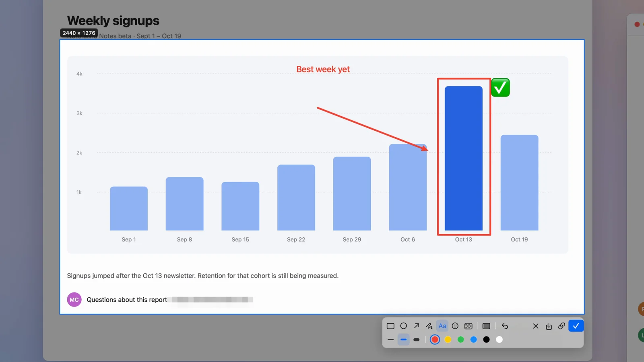Viewport: 644px width, 362px height.
Task: Copy a share link for the screenshot
Action: pos(561,326)
